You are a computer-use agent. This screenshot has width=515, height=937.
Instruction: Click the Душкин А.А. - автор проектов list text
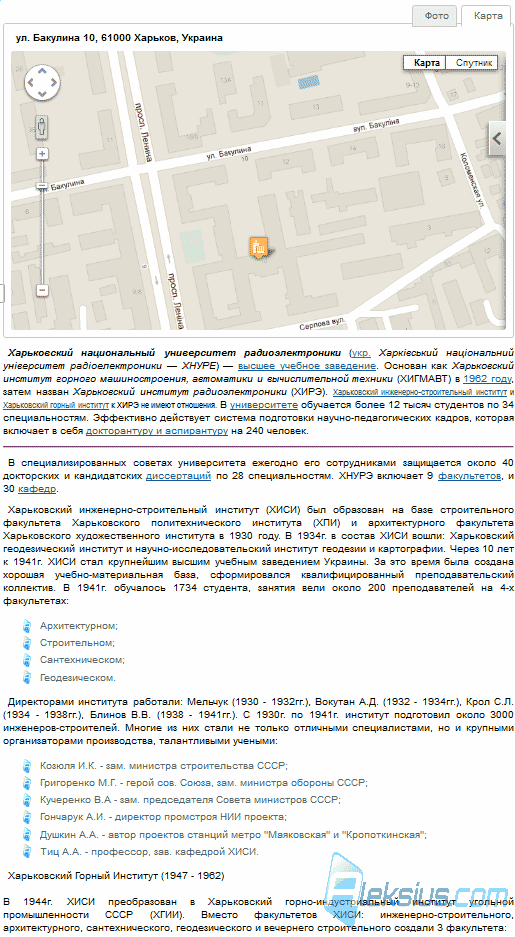(x=234, y=834)
